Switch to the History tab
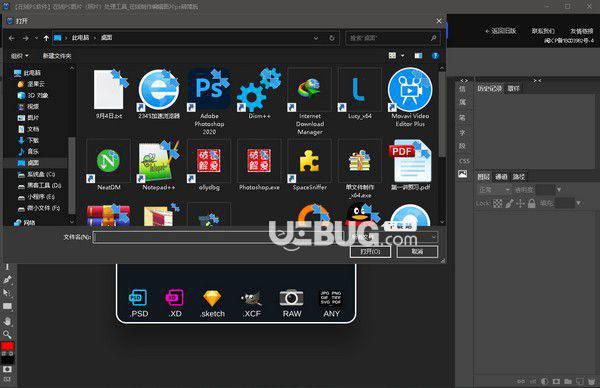600x388 pixels. tap(489, 89)
